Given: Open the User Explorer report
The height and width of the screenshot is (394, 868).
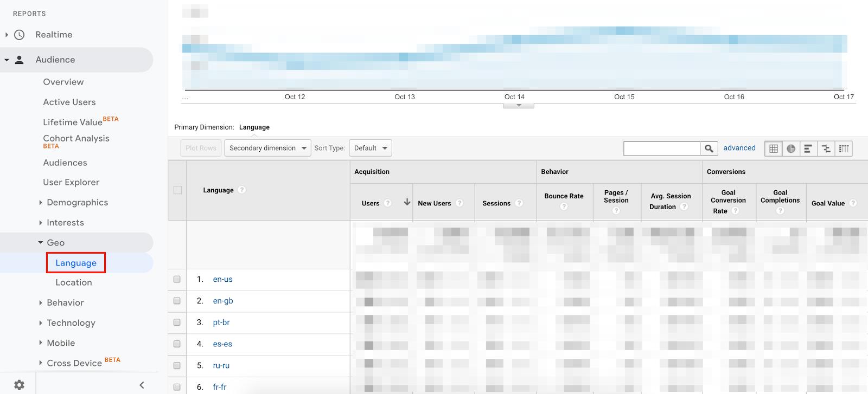Looking at the screenshot, I should click(71, 182).
